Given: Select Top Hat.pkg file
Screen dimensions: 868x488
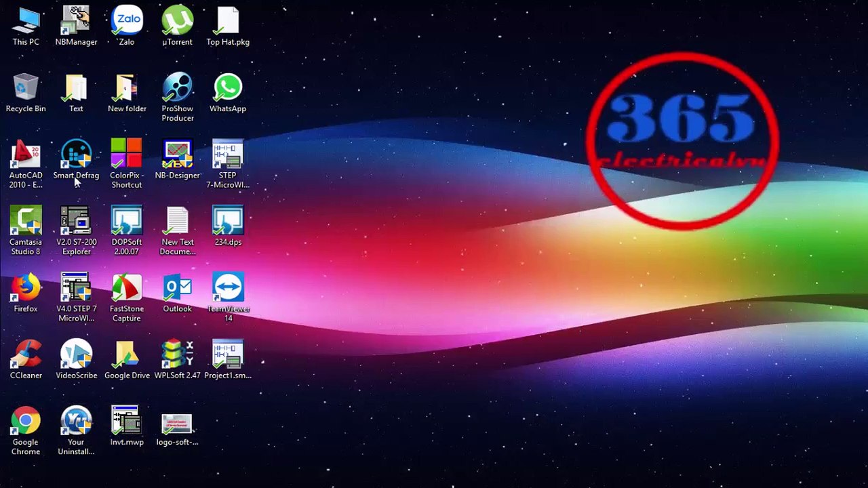Looking at the screenshot, I should 228,26.
